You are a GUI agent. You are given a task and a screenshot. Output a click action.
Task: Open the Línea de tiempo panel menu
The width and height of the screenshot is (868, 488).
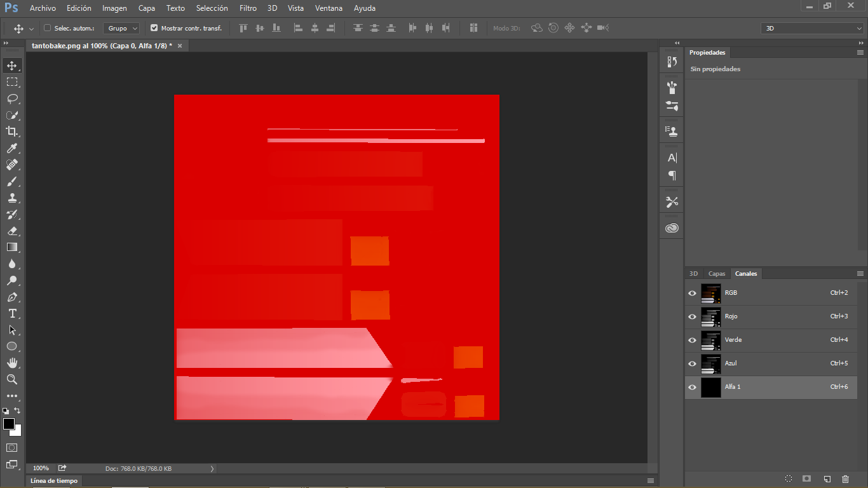(650, 481)
